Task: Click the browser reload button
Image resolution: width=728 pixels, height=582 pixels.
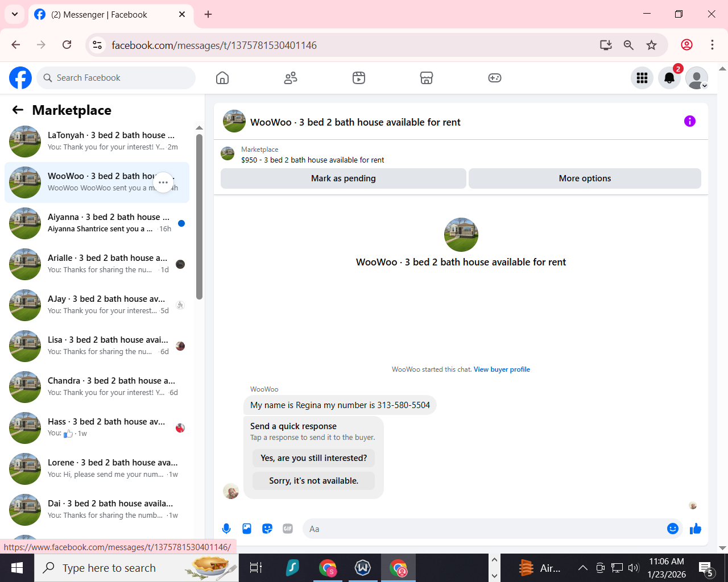Action: point(67,45)
